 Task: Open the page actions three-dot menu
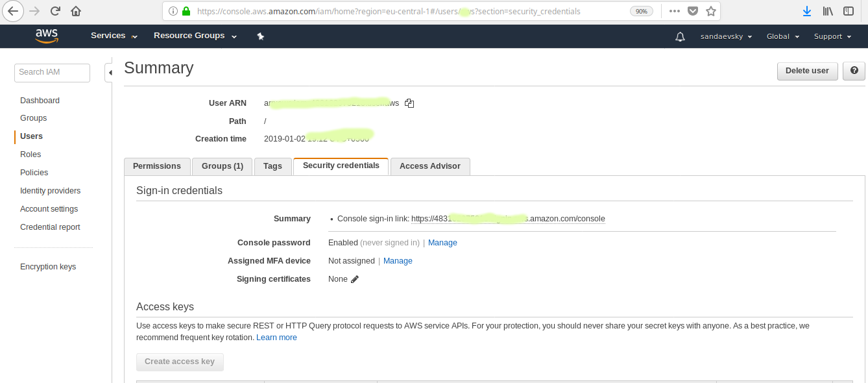(x=674, y=11)
